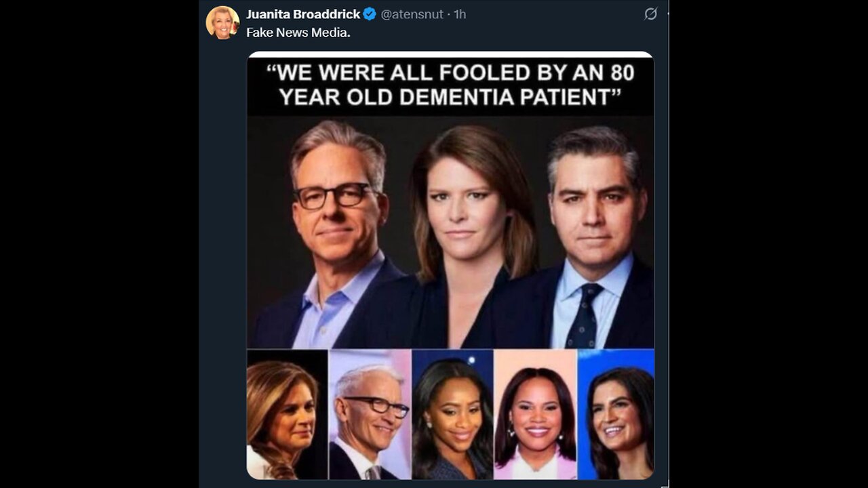Viewport: 868px width, 488px height.
Task: Click the tweet text "Fake News Media."
Action: [x=298, y=32]
